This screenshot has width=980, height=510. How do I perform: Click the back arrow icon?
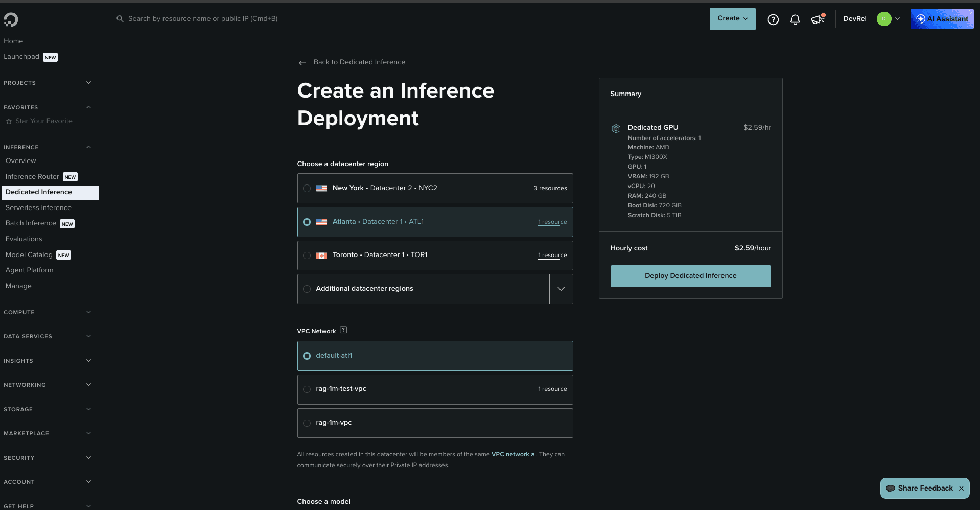coord(302,62)
